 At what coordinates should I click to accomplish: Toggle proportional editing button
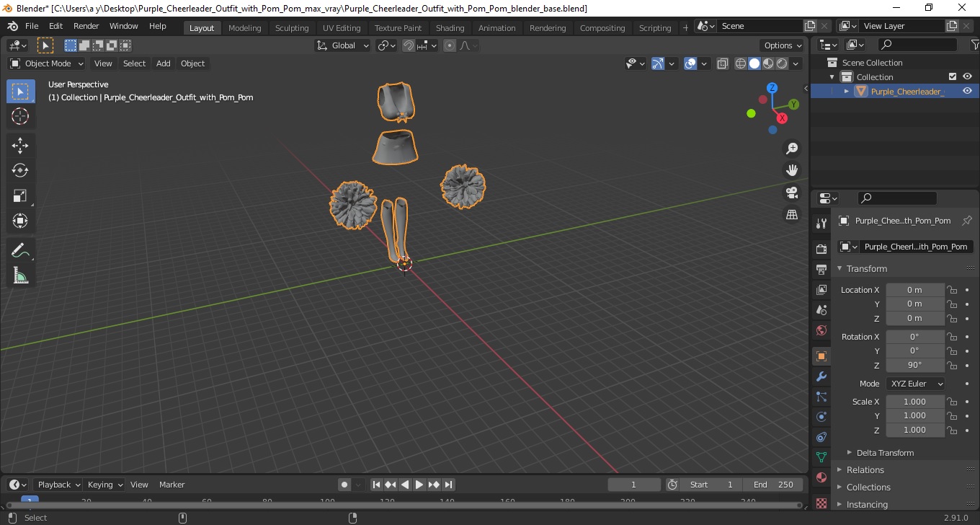click(450, 45)
